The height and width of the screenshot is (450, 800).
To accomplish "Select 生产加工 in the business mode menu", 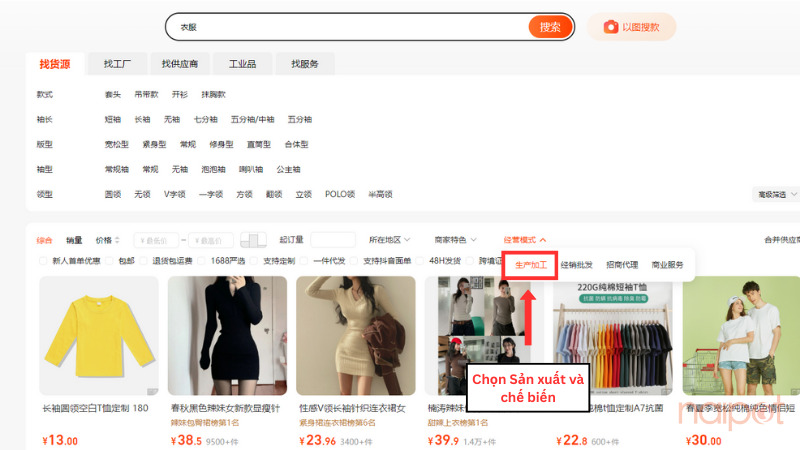I will 530,265.
